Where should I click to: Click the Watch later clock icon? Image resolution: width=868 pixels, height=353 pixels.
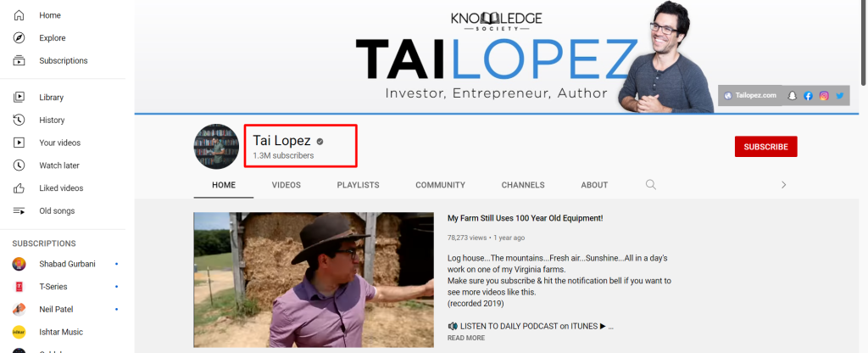[19, 165]
